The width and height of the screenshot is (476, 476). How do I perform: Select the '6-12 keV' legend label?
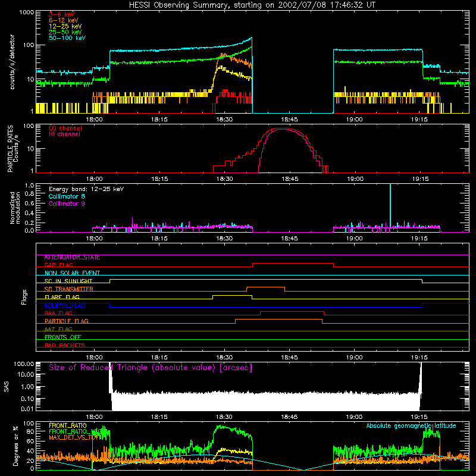[64, 20]
